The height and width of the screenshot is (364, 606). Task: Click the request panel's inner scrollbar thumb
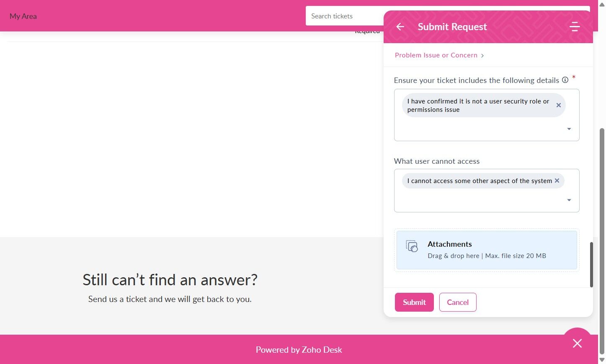[x=591, y=264]
